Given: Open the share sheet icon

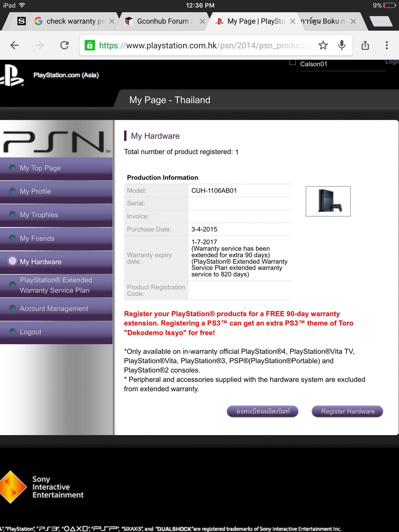Looking at the screenshot, I should pyautogui.click(x=365, y=45).
